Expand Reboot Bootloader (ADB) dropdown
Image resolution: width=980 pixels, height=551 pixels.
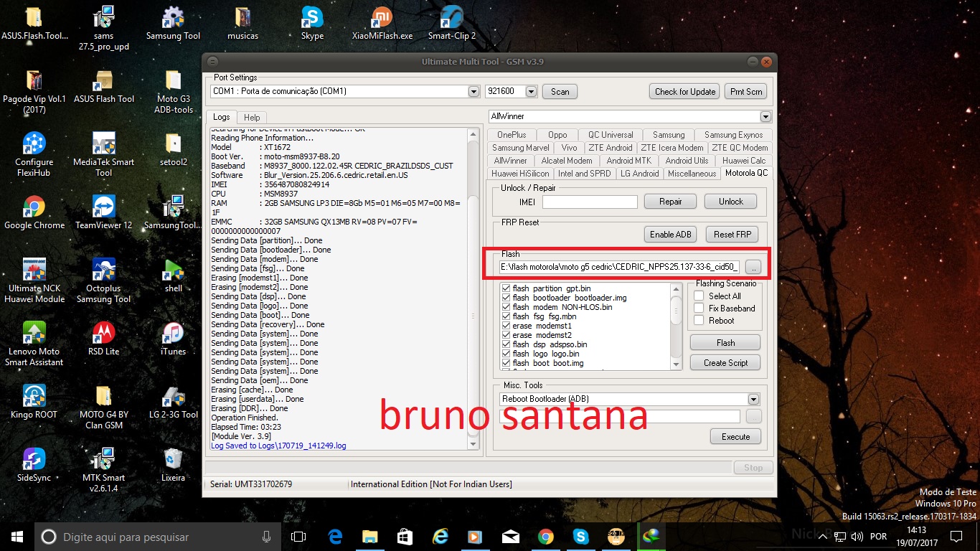point(753,399)
